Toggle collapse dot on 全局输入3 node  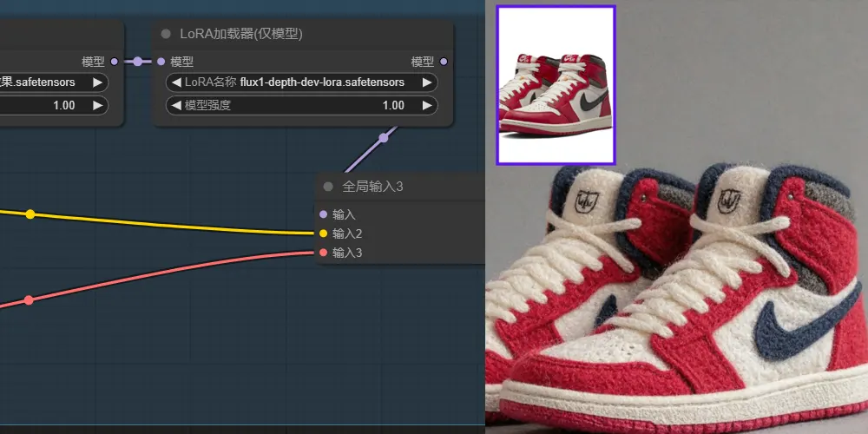point(328,187)
